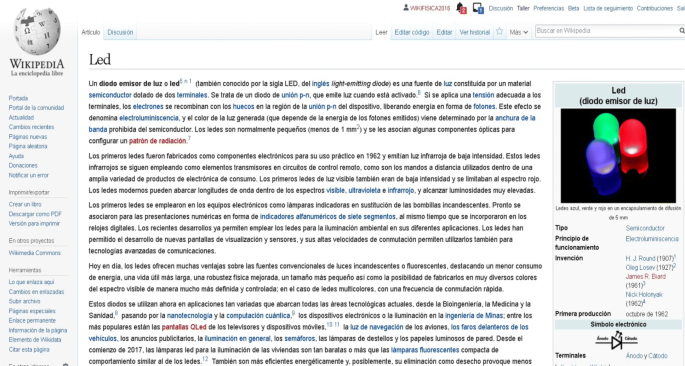685x366 pixels.
Task: Star this page for the watchlist
Action: (499, 31)
